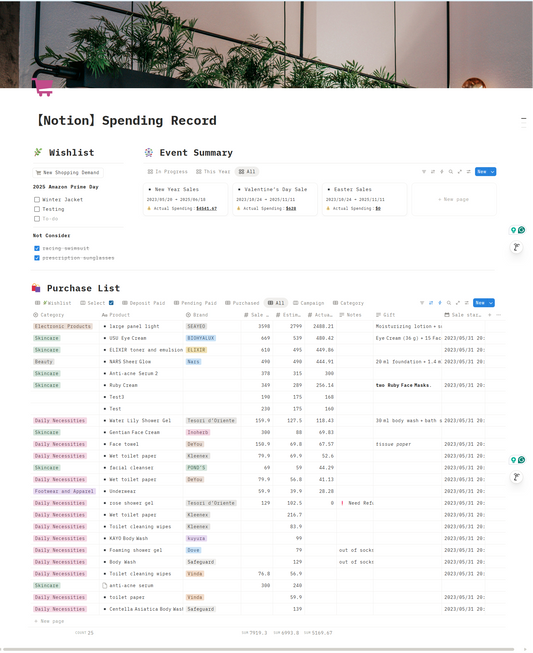This screenshot has height=653, width=533.
Task: Open Purchase List New button dropdown arrow
Action: (491, 303)
